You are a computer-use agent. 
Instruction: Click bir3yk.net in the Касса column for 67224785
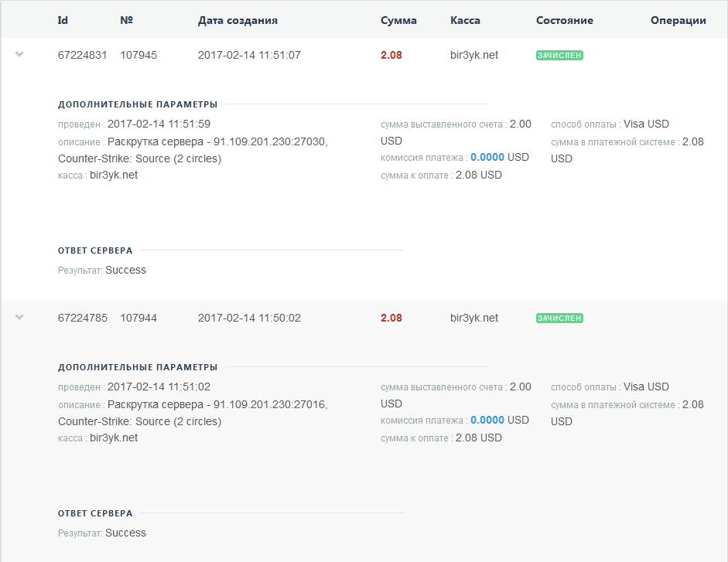tap(474, 318)
